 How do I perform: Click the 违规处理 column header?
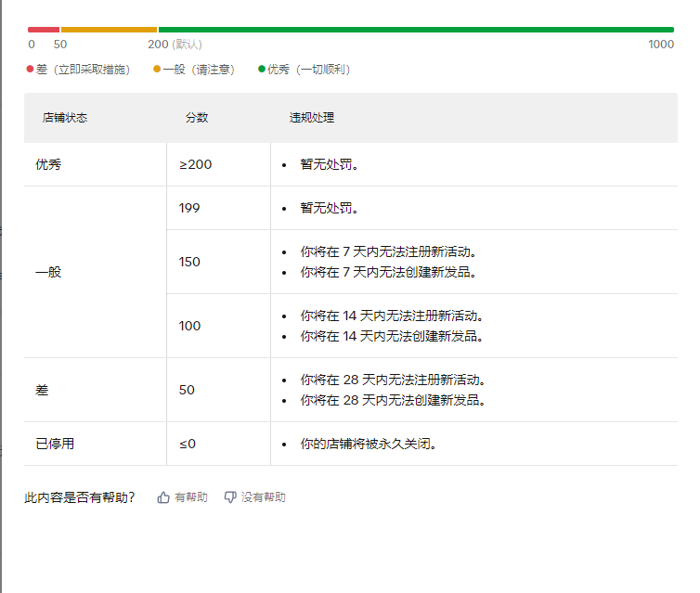312,117
